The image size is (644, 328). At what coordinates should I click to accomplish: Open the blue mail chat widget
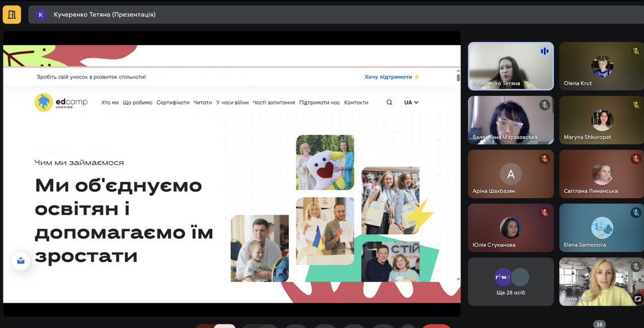click(x=21, y=261)
